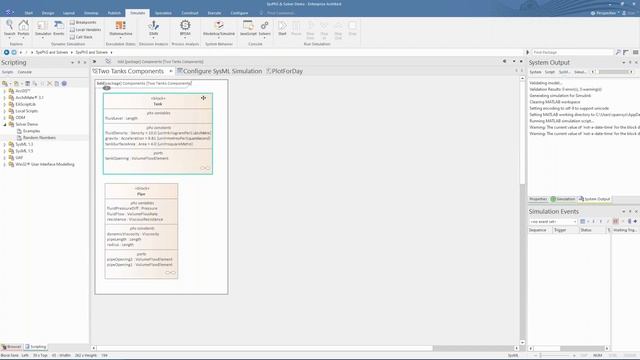This screenshot has height=360, width=640.
Task: Switch to the Configure ribbon tab
Action: pos(239,13)
